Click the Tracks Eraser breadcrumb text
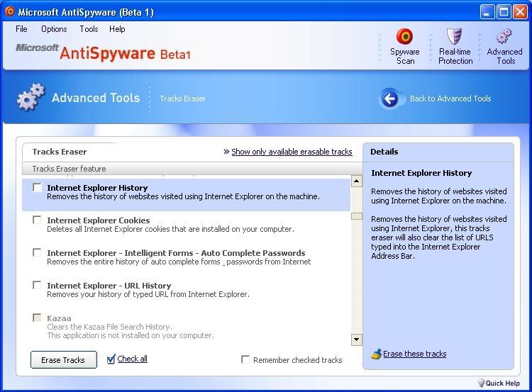 (x=182, y=99)
